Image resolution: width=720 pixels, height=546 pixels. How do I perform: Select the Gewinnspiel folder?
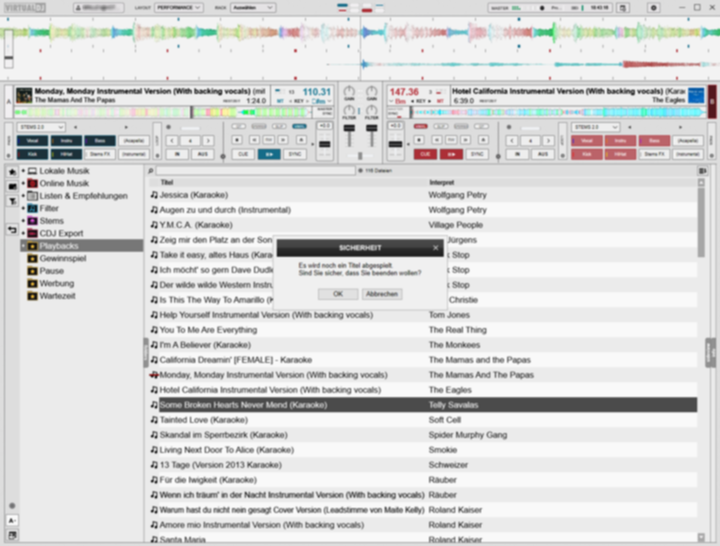coord(63,259)
